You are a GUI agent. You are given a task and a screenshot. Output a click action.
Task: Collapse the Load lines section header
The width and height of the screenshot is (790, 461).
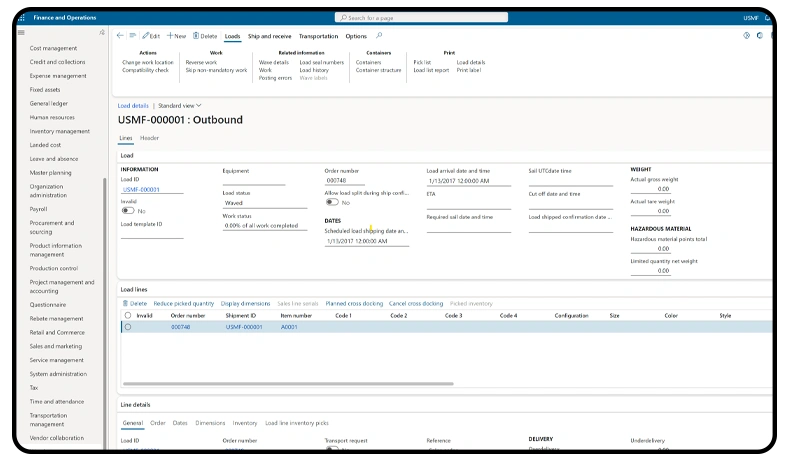(134, 290)
